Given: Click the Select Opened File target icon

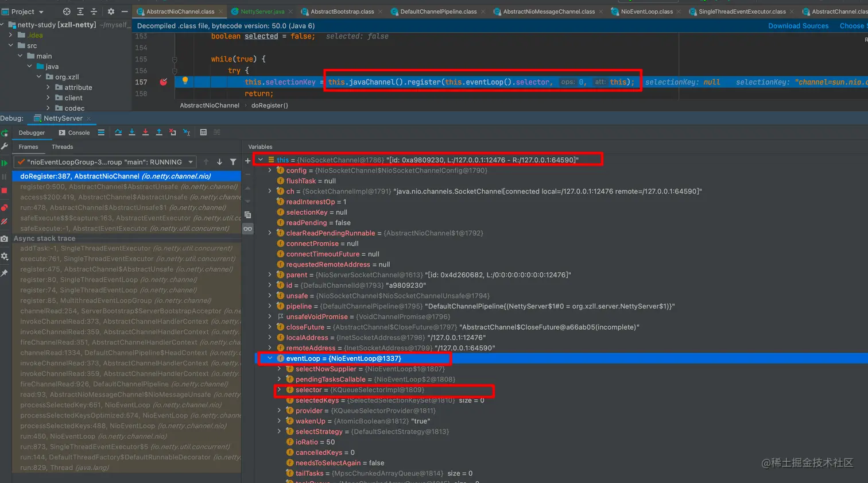Looking at the screenshot, I should [x=67, y=11].
